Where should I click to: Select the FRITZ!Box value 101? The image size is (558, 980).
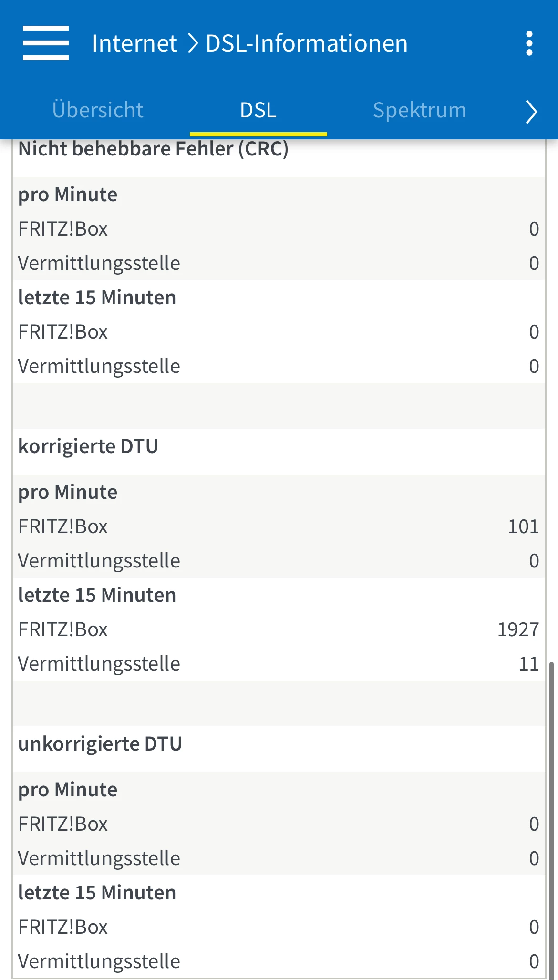pos(523,526)
